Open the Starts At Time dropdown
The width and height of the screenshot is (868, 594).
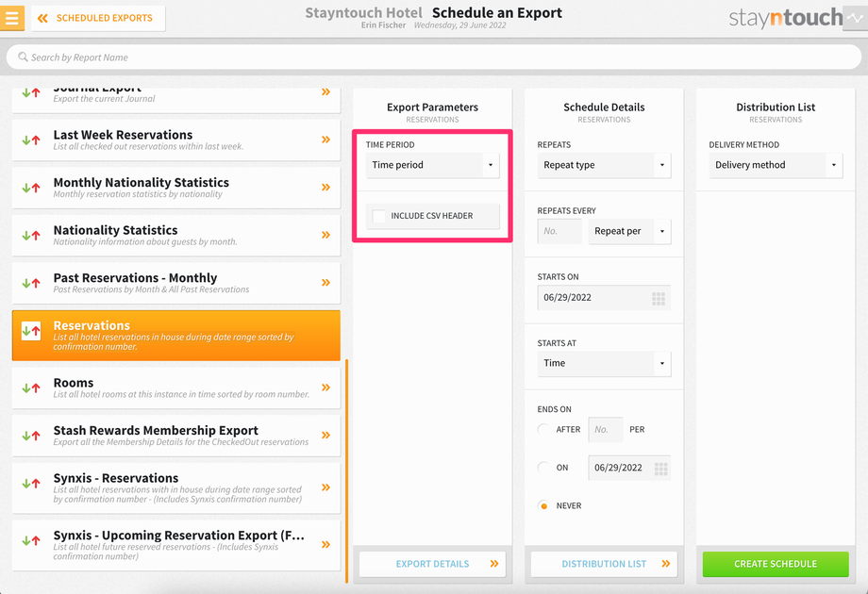click(x=604, y=363)
